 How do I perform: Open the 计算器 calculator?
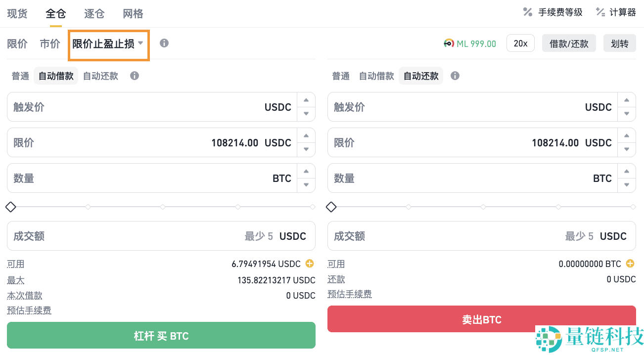(616, 12)
